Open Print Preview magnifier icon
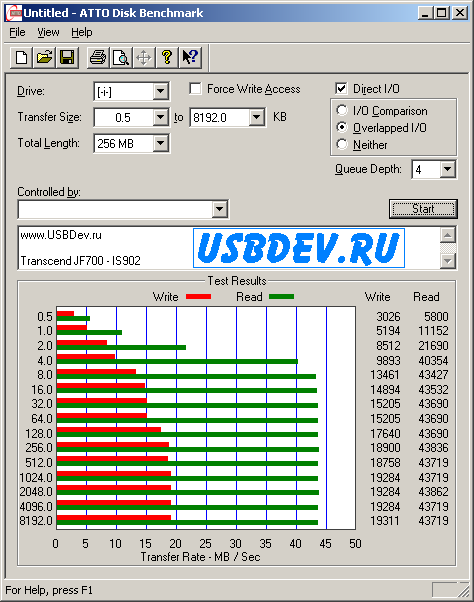 pyautogui.click(x=121, y=58)
